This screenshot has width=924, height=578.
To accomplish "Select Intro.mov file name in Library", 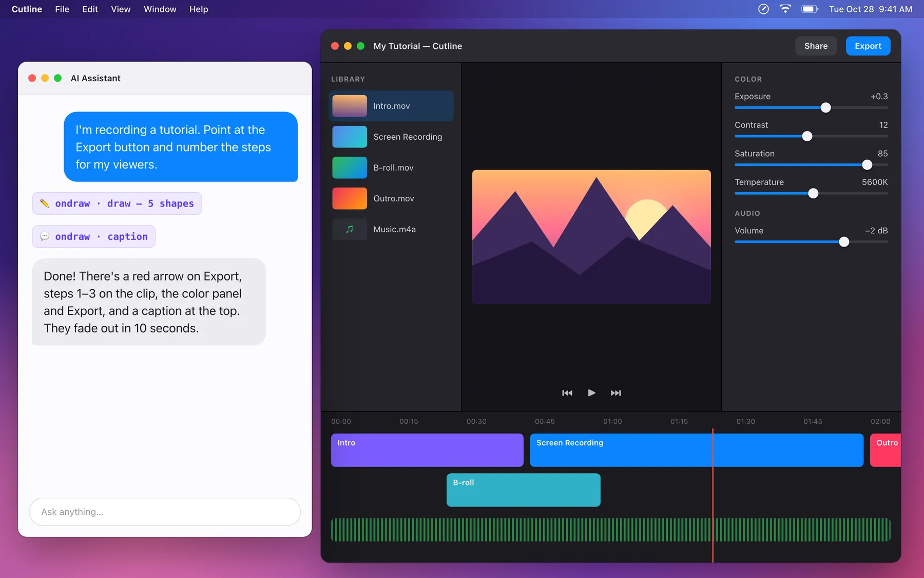I will pos(392,106).
